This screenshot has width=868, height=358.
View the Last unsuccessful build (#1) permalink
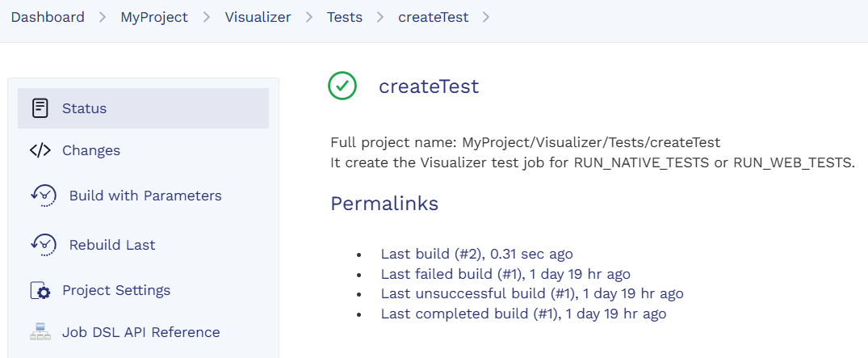pyautogui.click(x=532, y=294)
